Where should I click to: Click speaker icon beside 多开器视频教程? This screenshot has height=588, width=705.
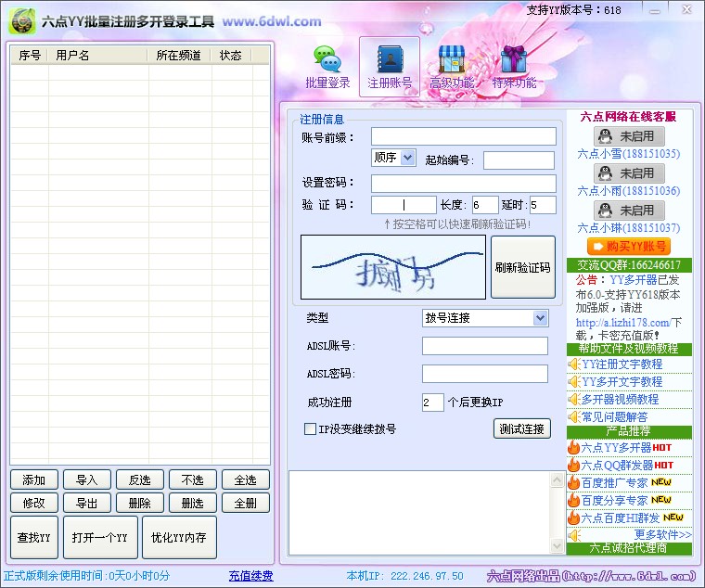coord(573,399)
